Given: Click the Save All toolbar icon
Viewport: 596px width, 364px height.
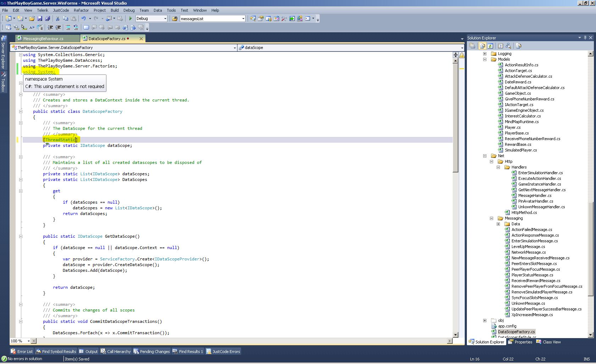Looking at the screenshot, I should pos(47,18).
